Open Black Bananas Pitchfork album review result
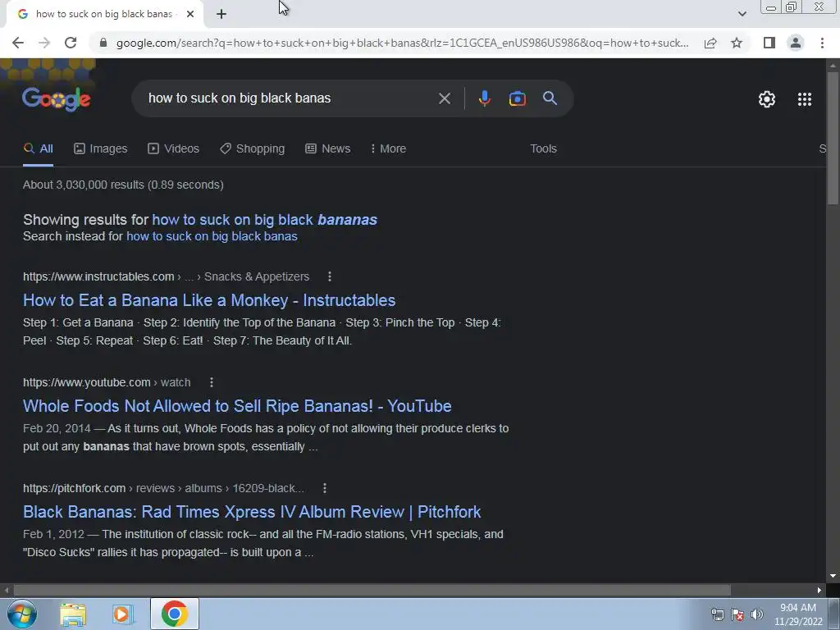Screen dimensions: 840x630 point(252,512)
